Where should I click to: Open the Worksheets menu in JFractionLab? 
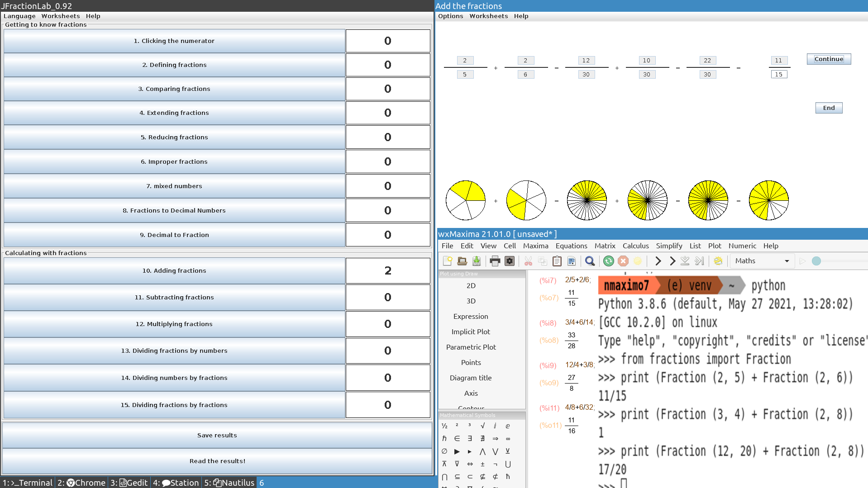tap(61, 16)
